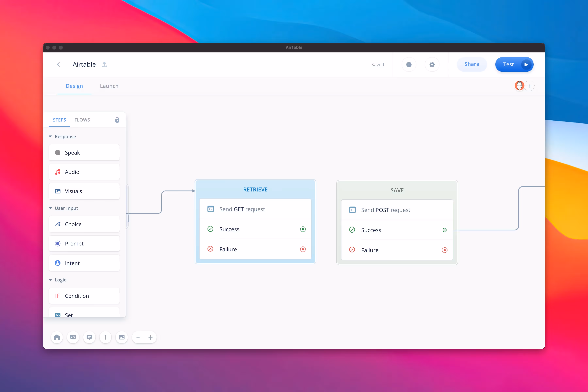Select the Failure port on SAVE block

pyautogui.click(x=445, y=250)
